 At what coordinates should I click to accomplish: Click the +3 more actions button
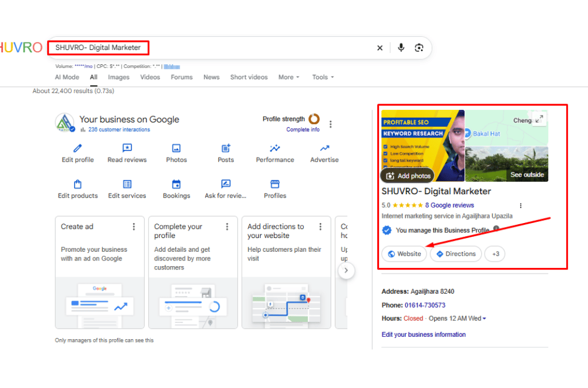click(494, 254)
